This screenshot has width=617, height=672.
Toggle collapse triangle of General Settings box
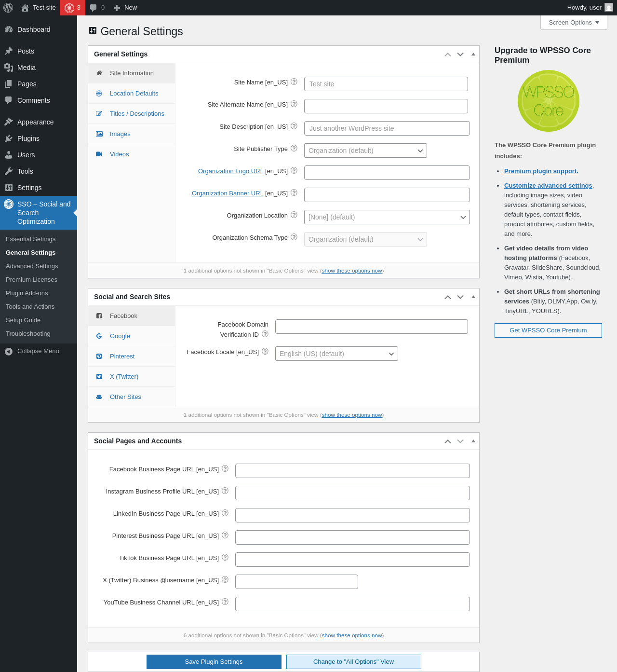473,55
